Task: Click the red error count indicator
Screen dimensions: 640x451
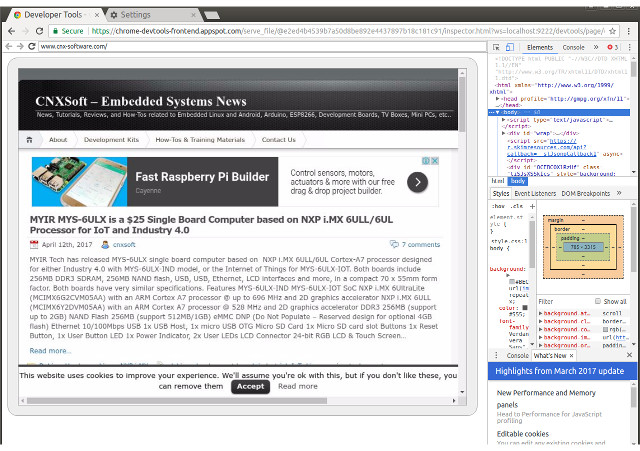Action: coord(613,47)
